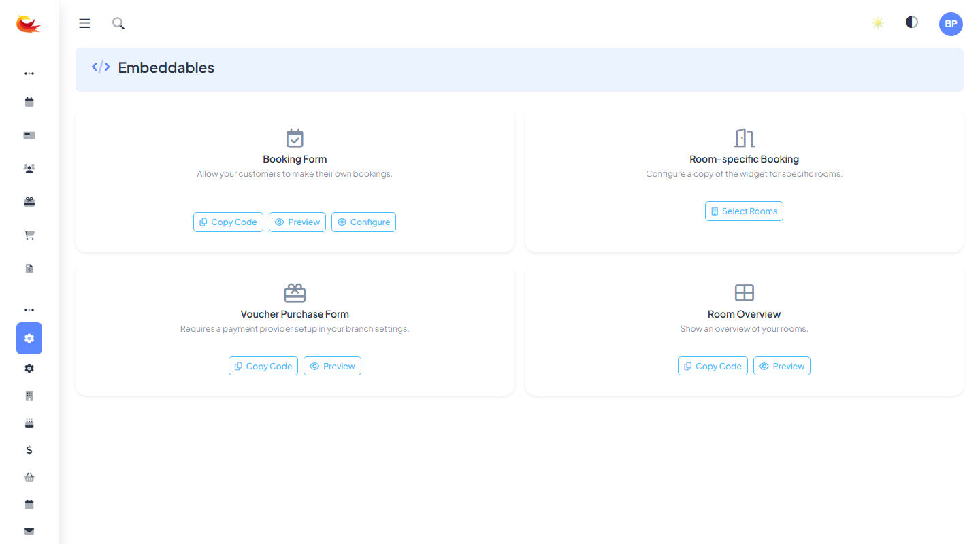Click 'Show an overview of your rooms.' text
This screenshot has height=544, width=980.
point(744,329)
